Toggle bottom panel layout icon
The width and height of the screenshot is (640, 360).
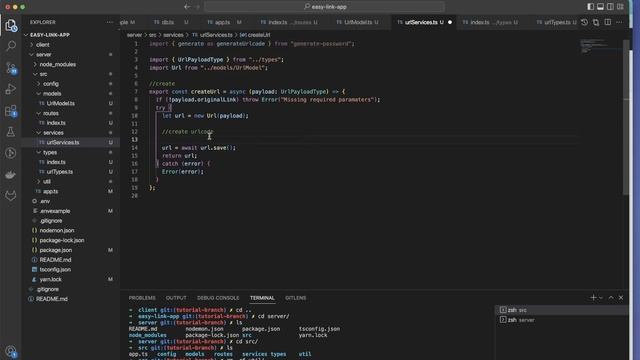pyautogui.click(x=600, y=7)
